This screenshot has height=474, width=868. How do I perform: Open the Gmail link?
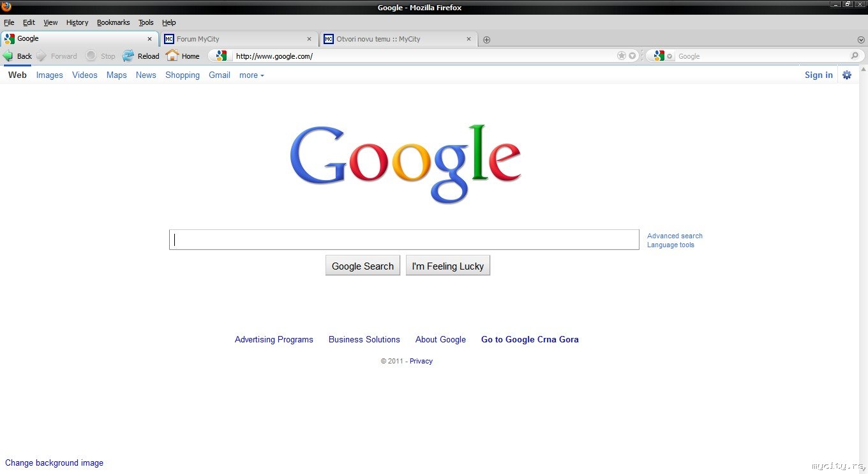pyautogui.click(x=220, y=75)
